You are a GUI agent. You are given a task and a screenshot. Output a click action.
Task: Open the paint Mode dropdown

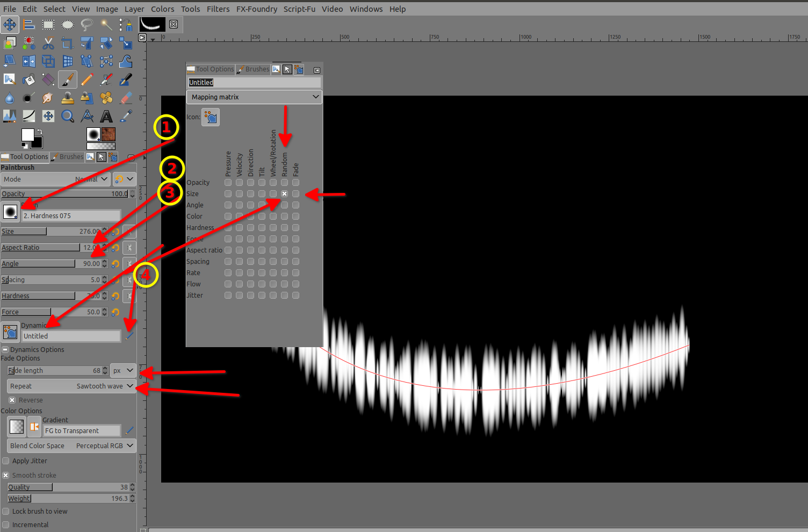[55, 179]
